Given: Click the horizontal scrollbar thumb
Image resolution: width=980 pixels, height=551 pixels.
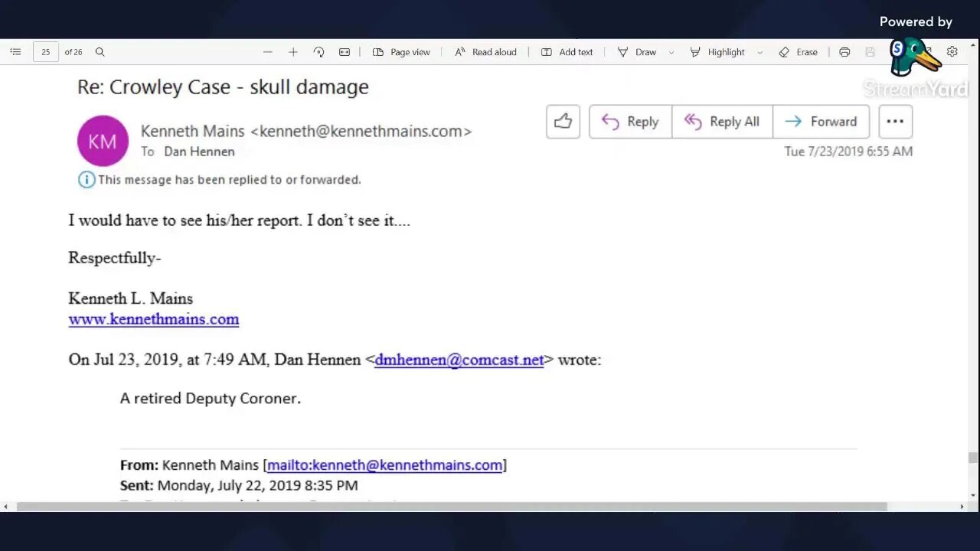Looking at the screenshot, I should click(452, 507).
